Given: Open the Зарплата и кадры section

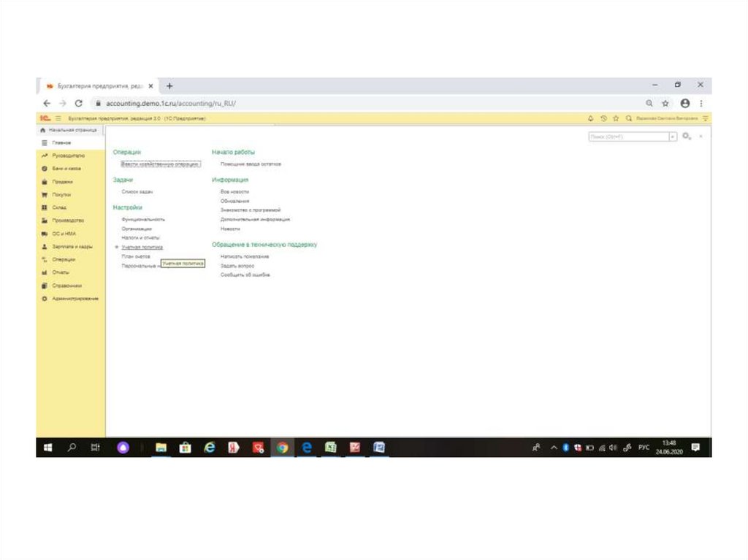Looking at the screenshot, I should 72,247.
